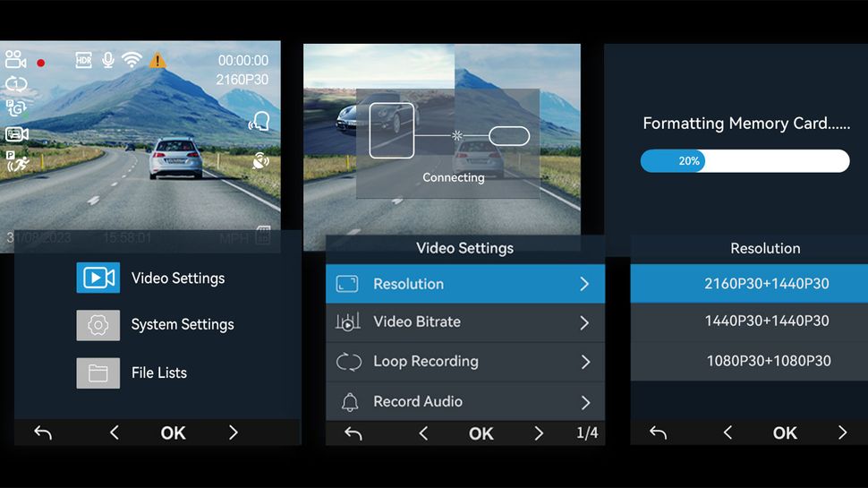
Task: Tap next arrow in main menu panel
Action: point(233,432)
